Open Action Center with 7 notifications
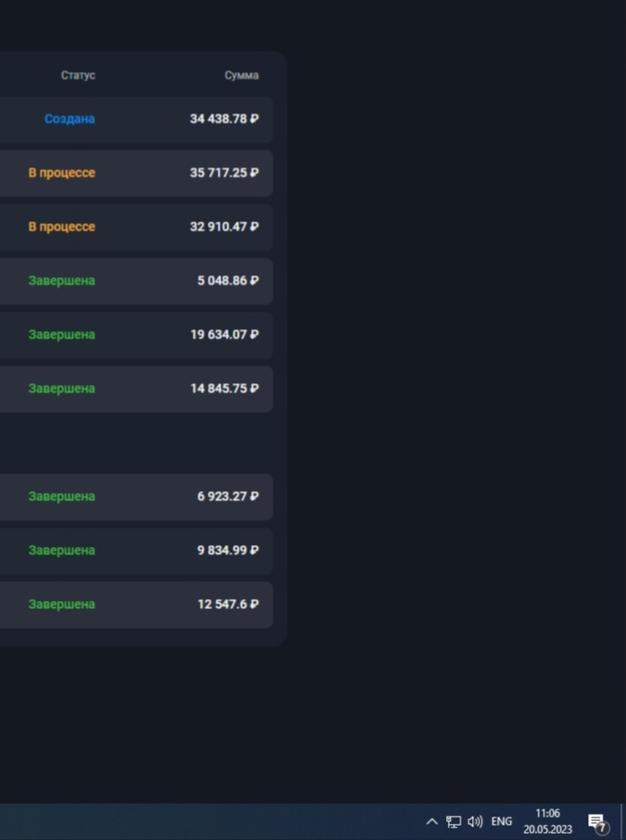This screenshot has width=626, height=840. [595, 821]
